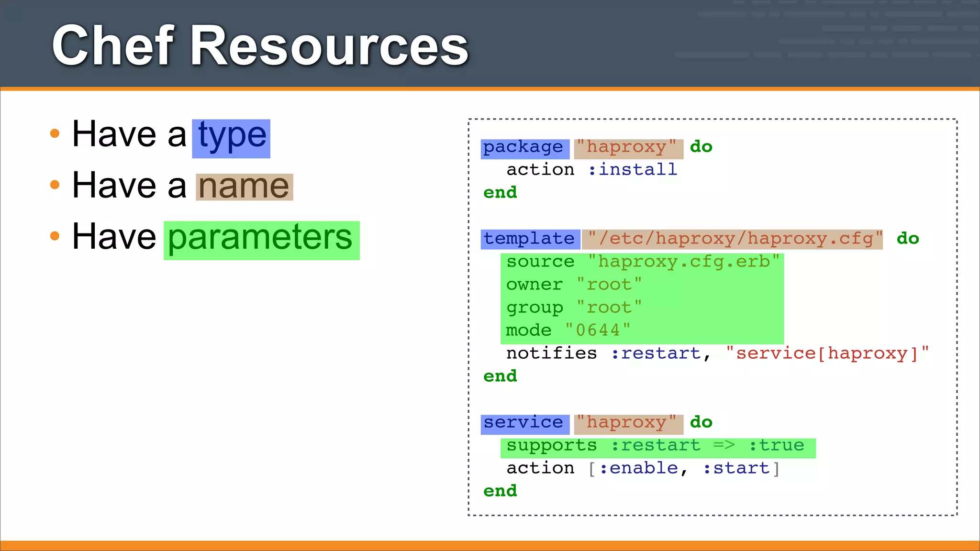Click the ':enable' symbol in action
Image resolution: width=980 pixels, height=551 pixels.
[638, 468]
